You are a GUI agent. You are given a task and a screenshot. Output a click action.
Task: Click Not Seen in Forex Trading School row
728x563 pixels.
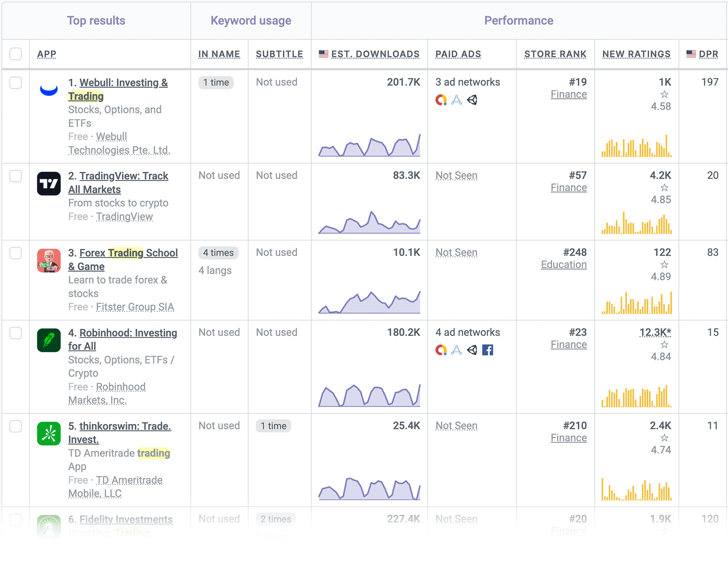tap(456, 253)
